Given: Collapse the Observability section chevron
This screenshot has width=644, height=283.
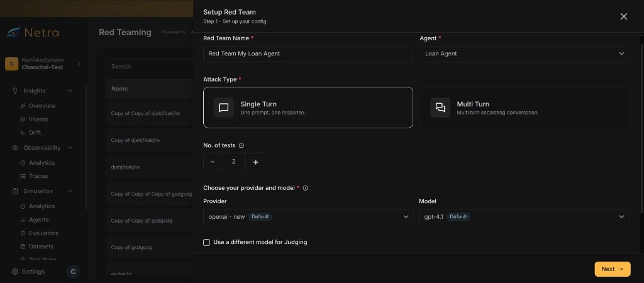Looking at the screenshot, I should (x=70, y=147).
